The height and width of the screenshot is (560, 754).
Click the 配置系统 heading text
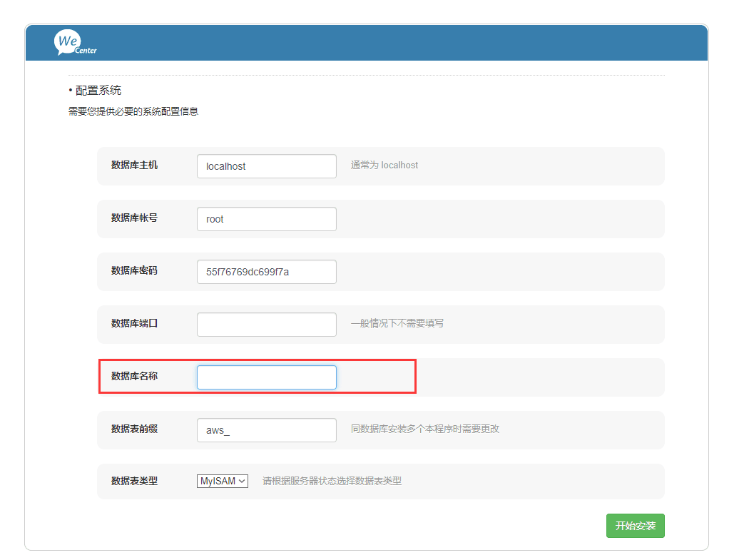[x=98, y=91]
